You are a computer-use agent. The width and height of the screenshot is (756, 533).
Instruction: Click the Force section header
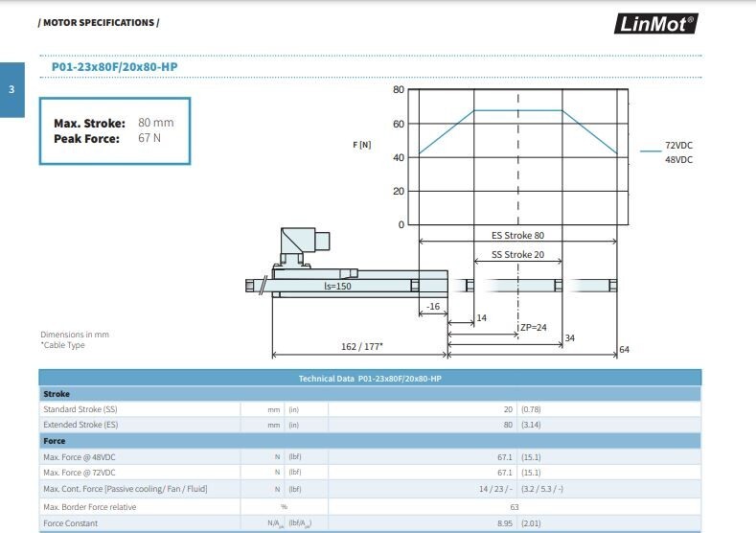370,441
